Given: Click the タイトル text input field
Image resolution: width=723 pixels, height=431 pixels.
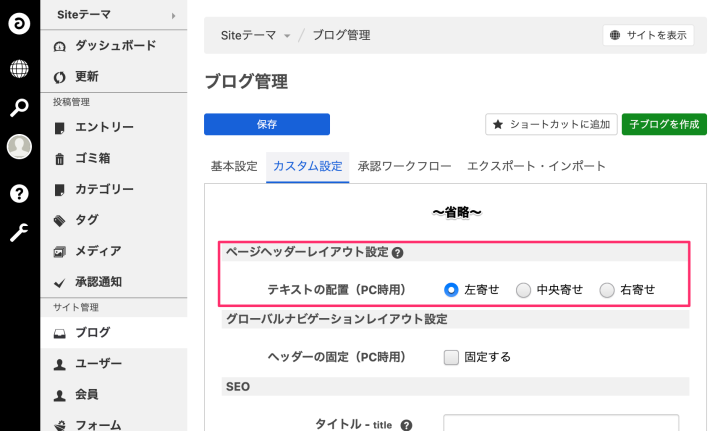Looking at the screenshot, I should click(561, 423).
